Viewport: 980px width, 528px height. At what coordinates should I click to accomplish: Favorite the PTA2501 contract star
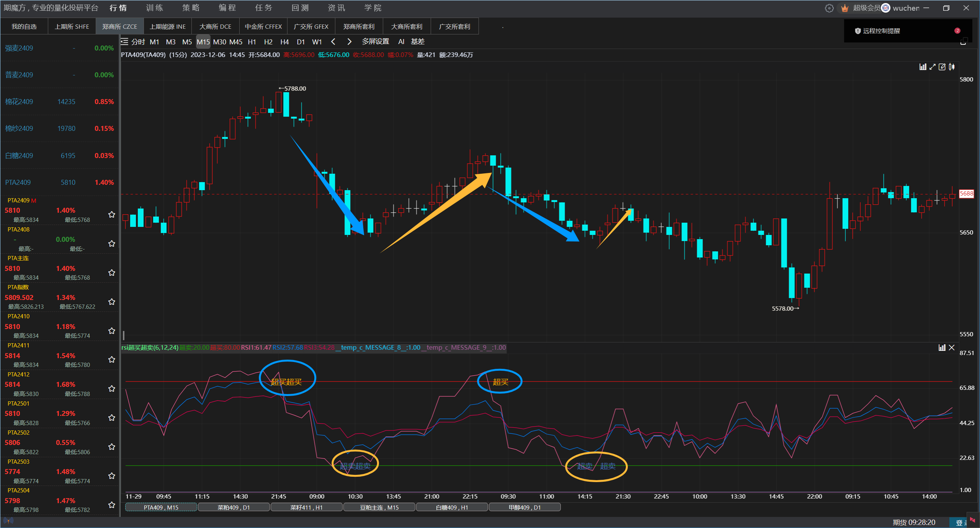(112, 417)
